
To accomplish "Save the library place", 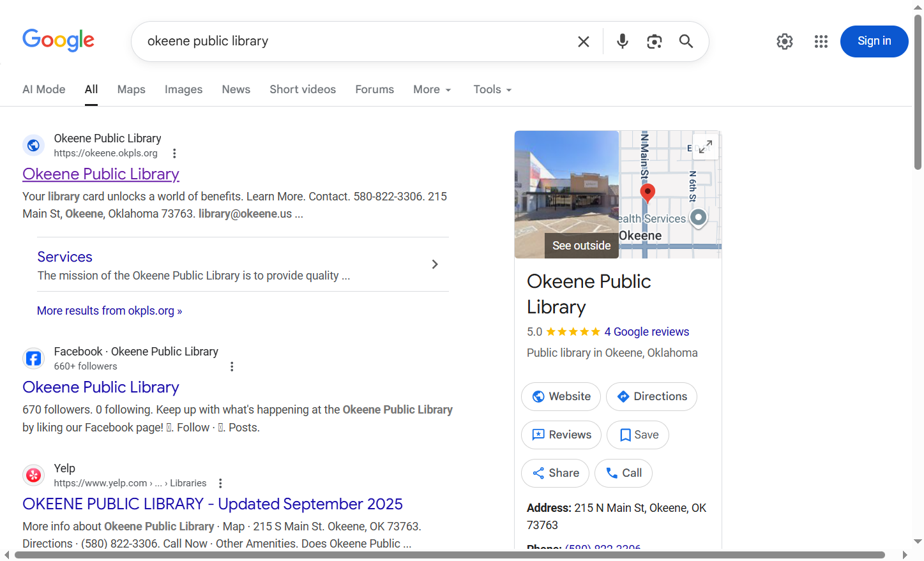I will pos(638,435).
